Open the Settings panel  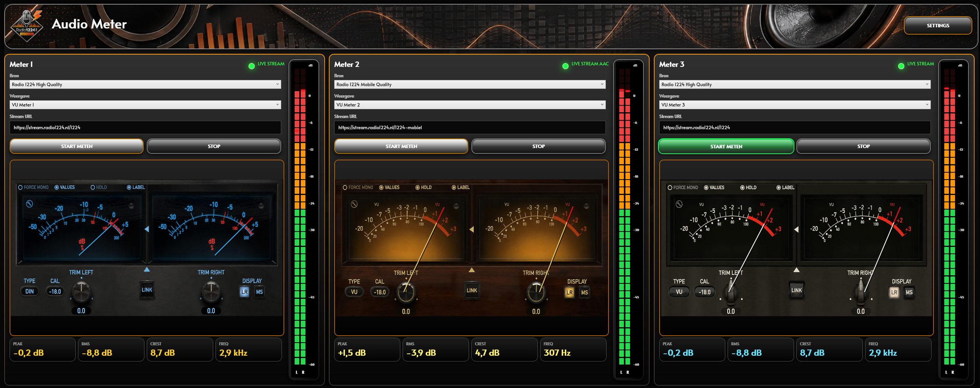click(937, 25)
